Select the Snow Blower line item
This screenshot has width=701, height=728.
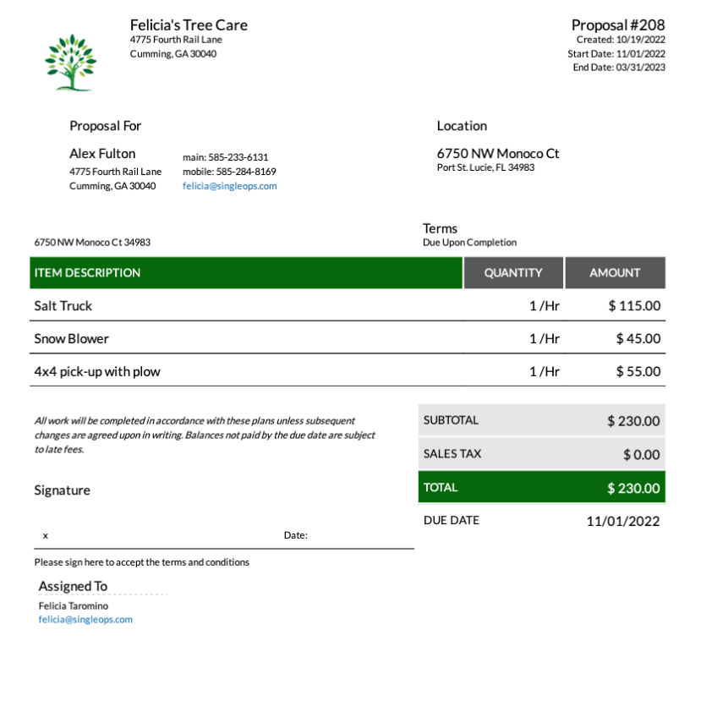(72, 339)
